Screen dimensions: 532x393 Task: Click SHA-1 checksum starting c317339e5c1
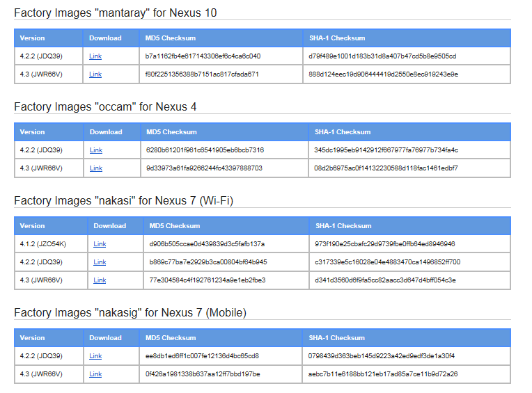[387, 262]
